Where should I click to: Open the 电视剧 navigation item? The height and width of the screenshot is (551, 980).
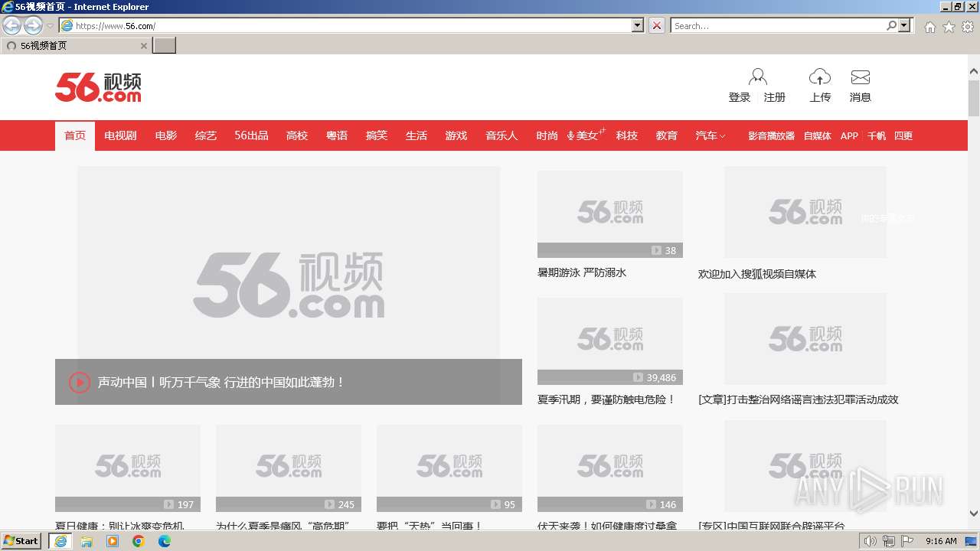120,135
